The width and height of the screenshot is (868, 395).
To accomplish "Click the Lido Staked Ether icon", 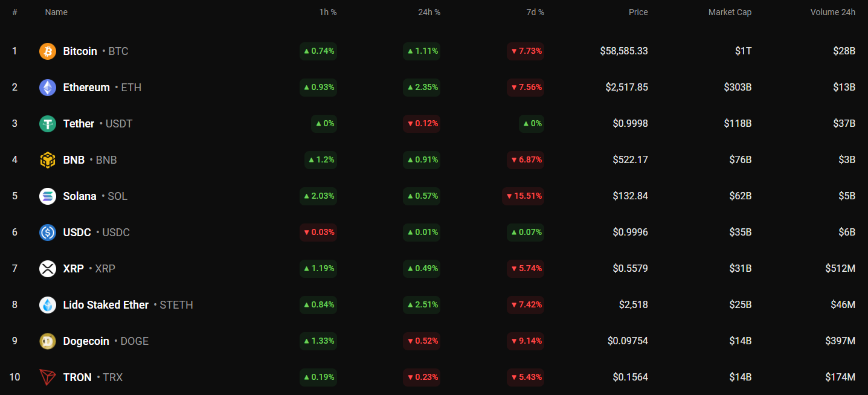I will click(x=48, y=305).
